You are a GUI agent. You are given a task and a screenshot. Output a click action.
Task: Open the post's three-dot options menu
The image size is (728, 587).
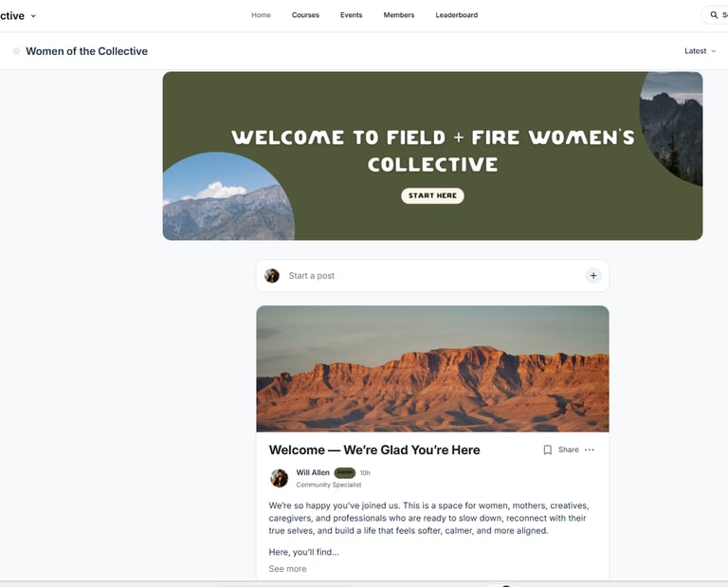590,449
